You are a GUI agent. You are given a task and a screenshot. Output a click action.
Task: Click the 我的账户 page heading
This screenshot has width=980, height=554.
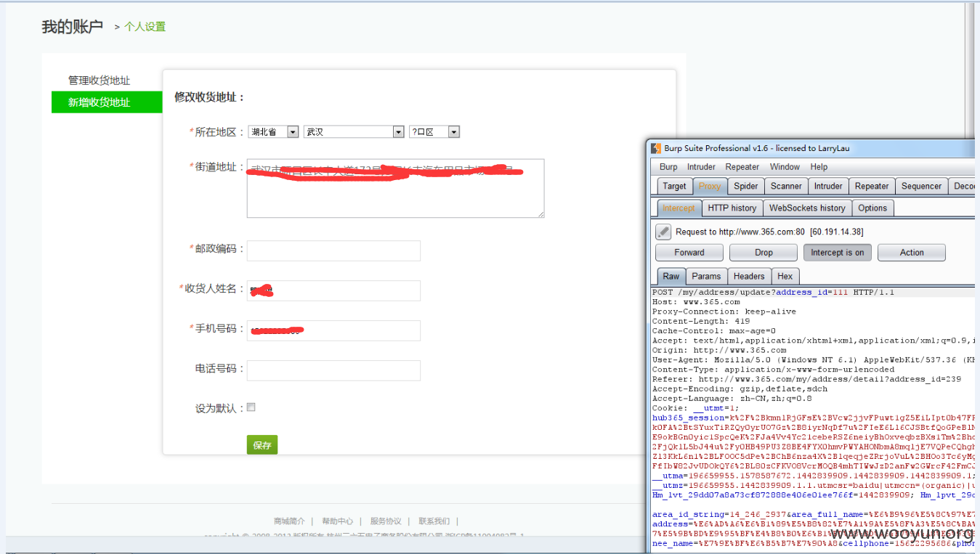point(72,27)
